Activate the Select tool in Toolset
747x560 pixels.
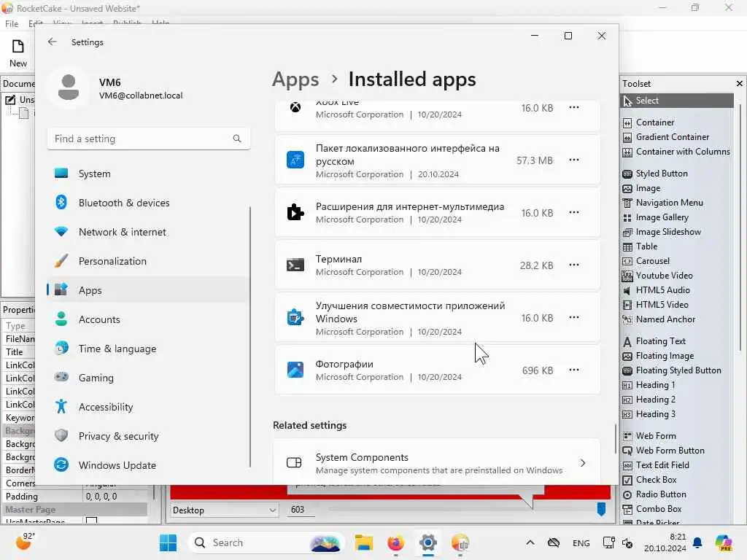click(x=676, y=101)
